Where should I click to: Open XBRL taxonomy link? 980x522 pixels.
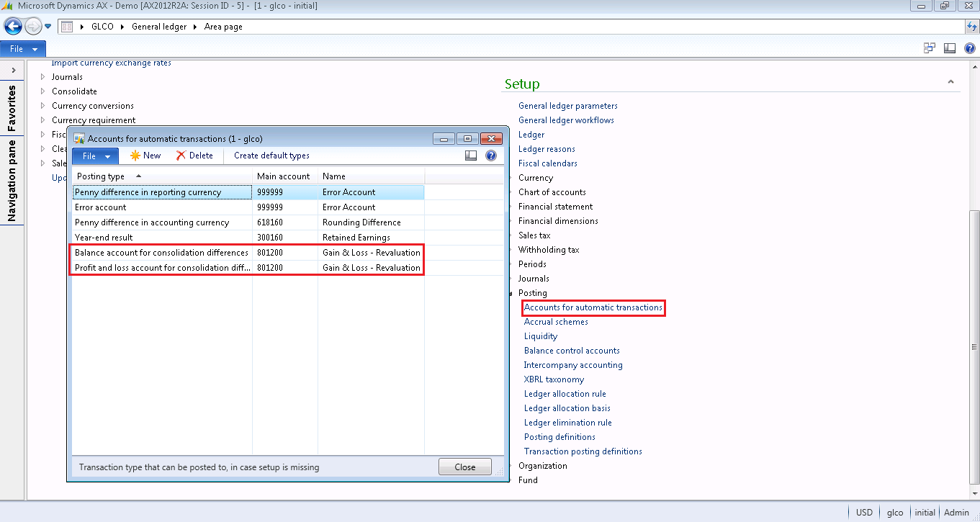pos(554,379)
